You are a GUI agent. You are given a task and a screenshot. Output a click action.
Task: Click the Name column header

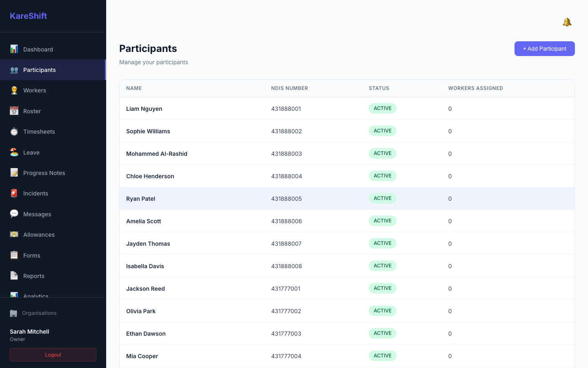[x=134, y=88]
